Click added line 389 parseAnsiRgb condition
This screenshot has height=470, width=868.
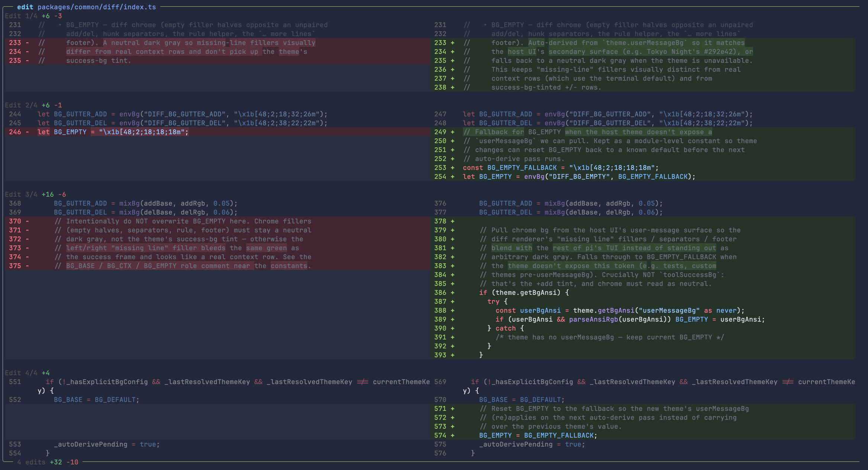pyautogui.click(x=630, y=319)
